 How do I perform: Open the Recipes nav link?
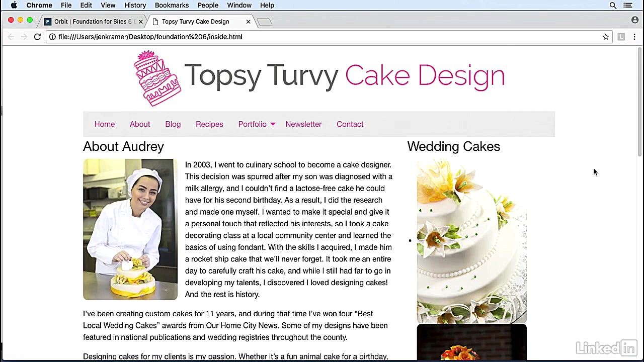209,124
